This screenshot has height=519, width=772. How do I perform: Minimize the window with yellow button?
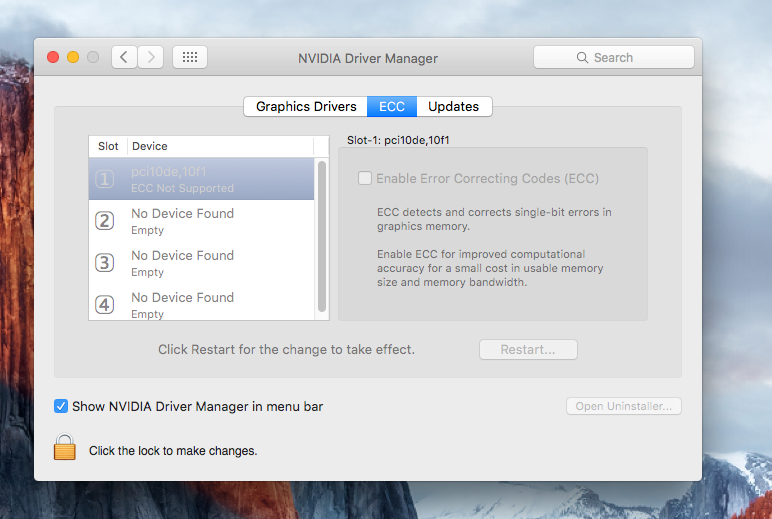73,57
